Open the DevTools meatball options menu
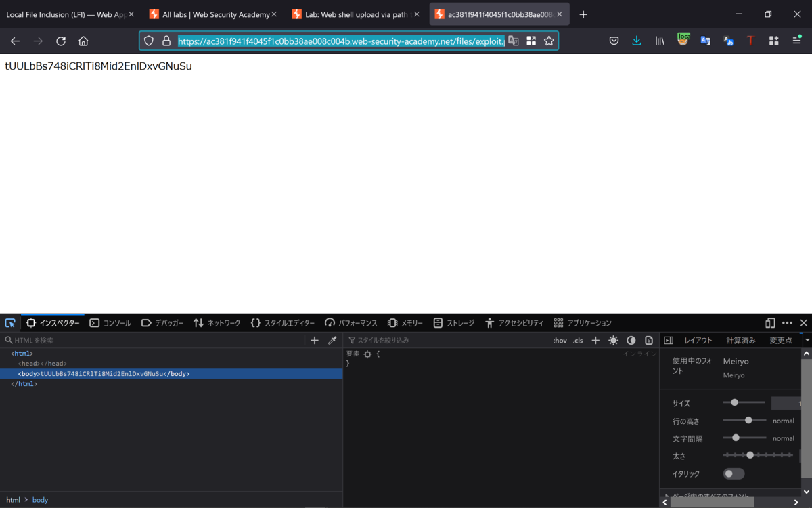Image resolution: width=812 pixels, height=508 pixels. pos(787,323)
